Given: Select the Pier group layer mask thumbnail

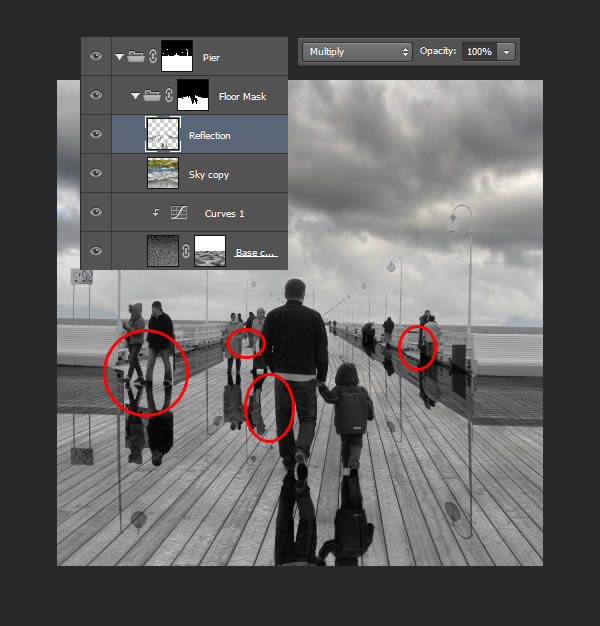Looking at the screenshot, I should (x=176, y=56).
